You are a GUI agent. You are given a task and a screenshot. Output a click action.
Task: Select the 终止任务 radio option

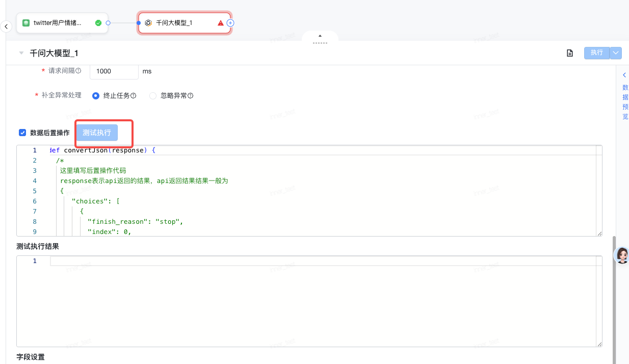tap(96, 96)
